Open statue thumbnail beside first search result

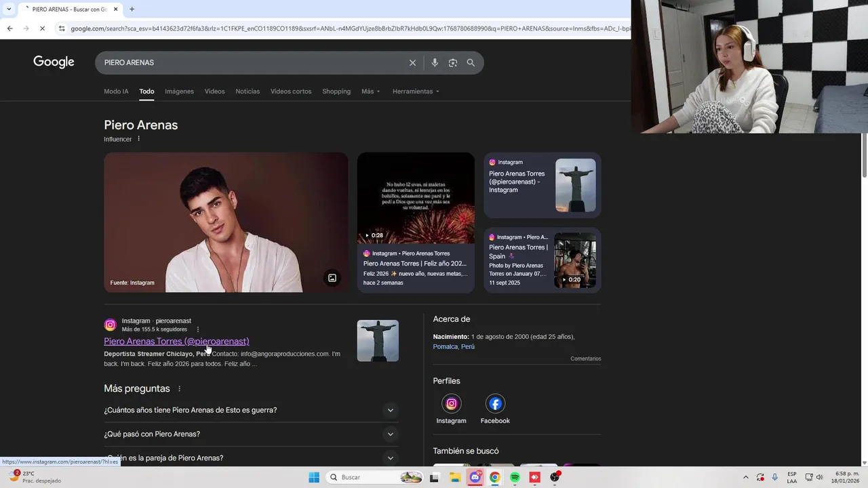coord(378,340)
